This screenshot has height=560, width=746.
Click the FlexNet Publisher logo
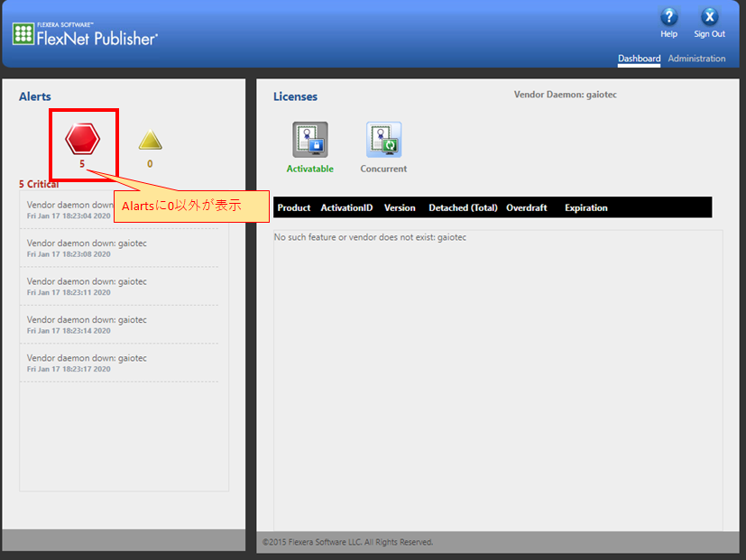click(85, 34)
